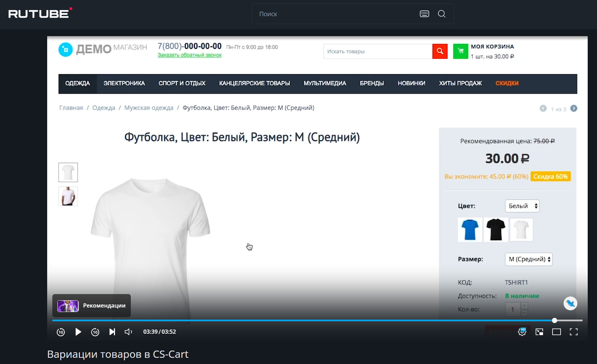597x364 pixels.
Task: Expand the Размер dropdown
Action: click(x=528, y=259)
